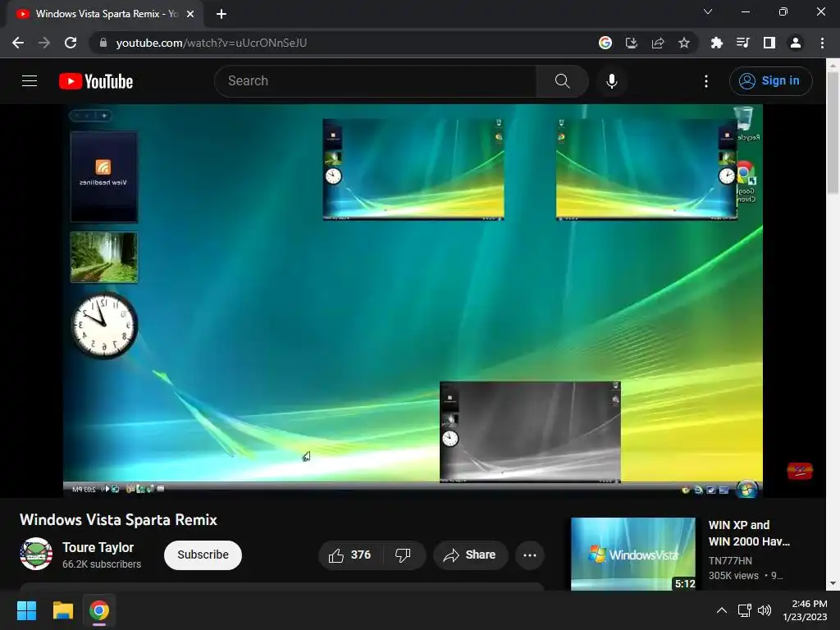Click the video player area
Image resolution: width=840 pixels, height=630 pixels.
tap(413, 301)
